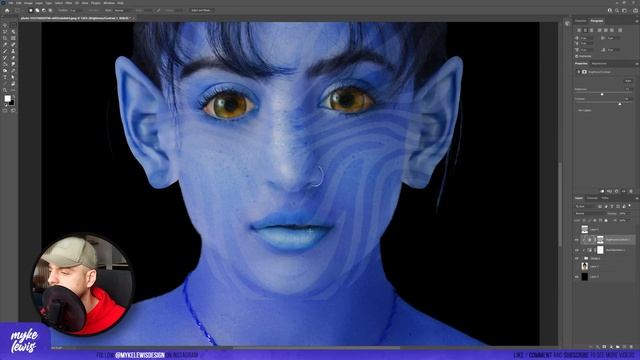This screenshot has height=360, width=640.
Task: Center paragraph text
Action: pyautogui.click(x=585, y=30)
